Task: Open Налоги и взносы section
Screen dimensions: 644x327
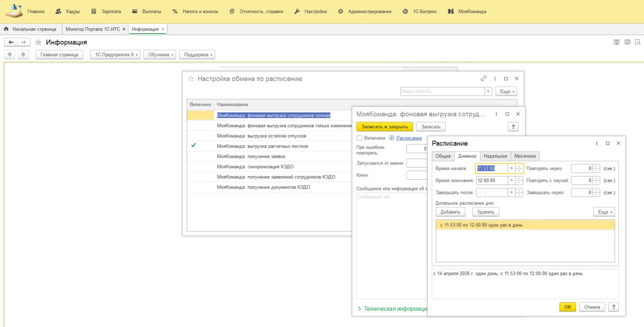Action: (x=195, y=11)
